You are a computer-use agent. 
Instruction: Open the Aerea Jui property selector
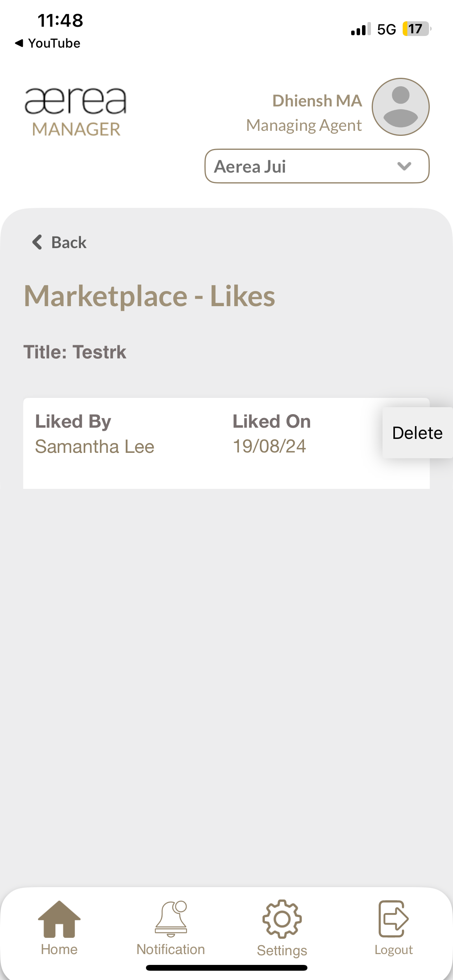click(316, 166)
